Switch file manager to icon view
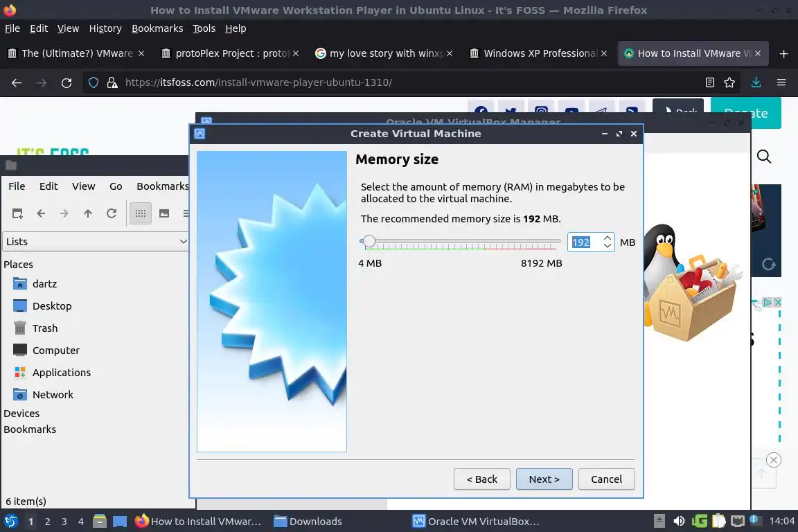This screenshot has width=798, height=532. tap(141, 213)
